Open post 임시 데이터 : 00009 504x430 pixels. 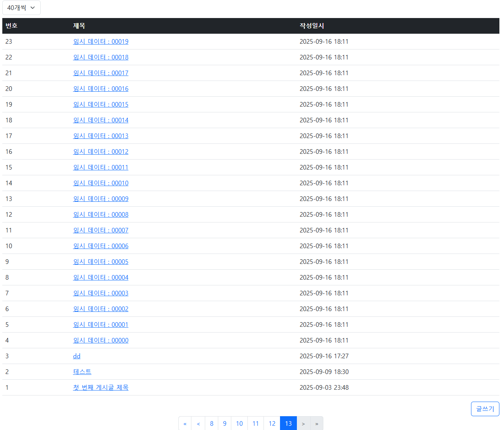point(101,199)
